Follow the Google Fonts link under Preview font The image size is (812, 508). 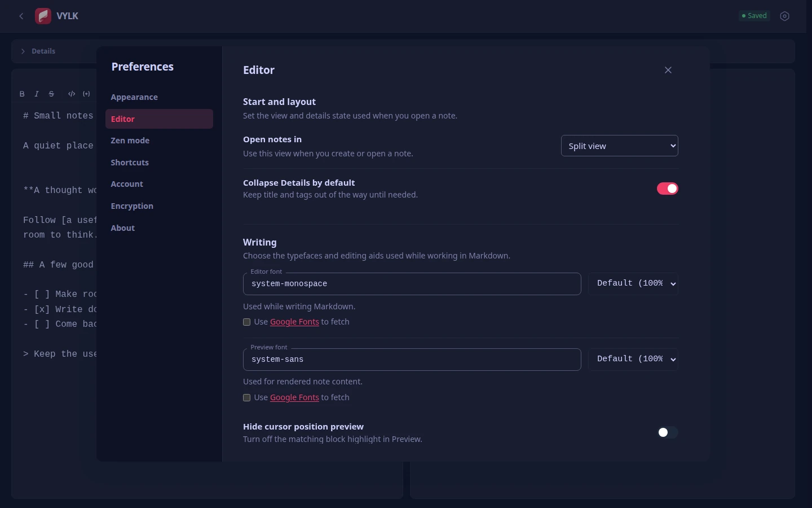(x=294, y=397)
